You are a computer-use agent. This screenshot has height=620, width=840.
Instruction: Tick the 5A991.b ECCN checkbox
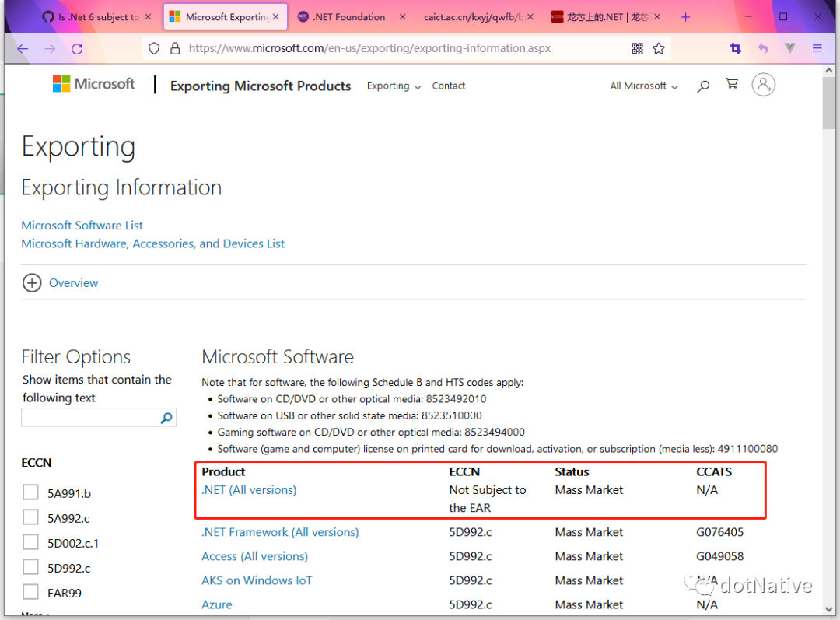pos(30,492)
